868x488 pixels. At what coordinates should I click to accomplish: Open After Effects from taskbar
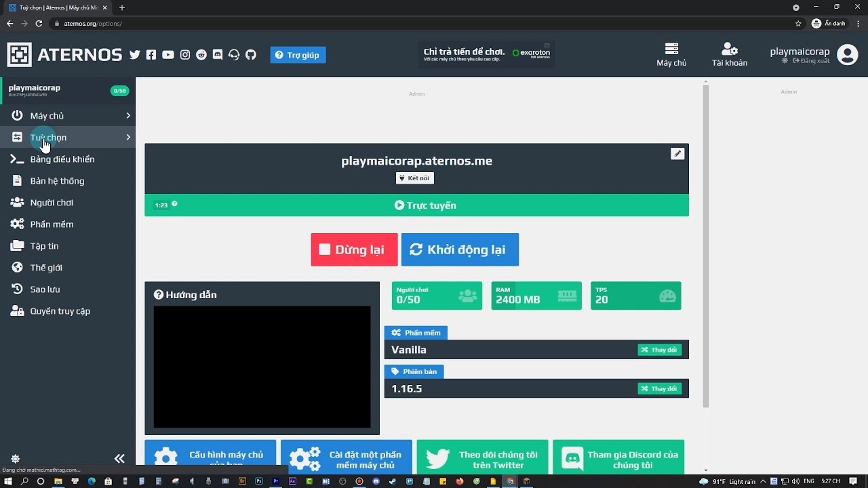click(x=293, y=481)
